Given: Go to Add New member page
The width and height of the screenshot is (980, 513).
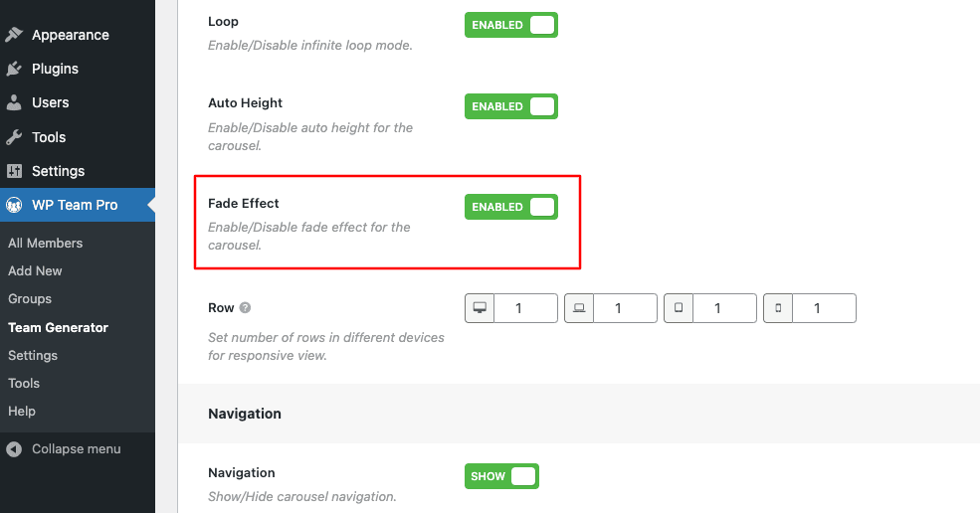Looking at the screenshot, I should (x=35, y=270).
